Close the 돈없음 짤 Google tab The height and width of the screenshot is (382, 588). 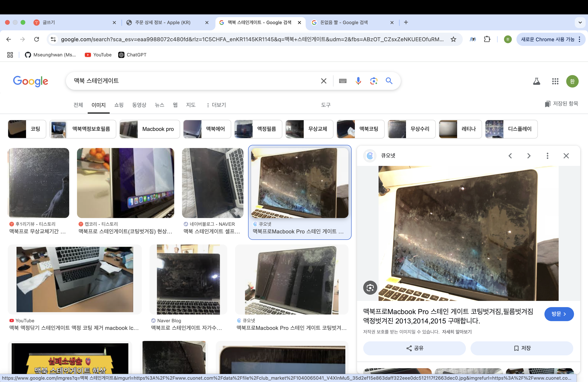click(x=392, y=23)
